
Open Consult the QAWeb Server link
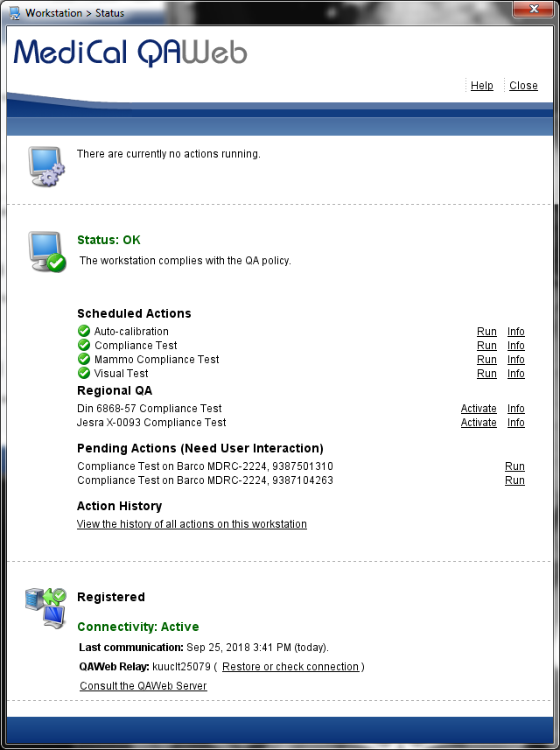(143, 686)
